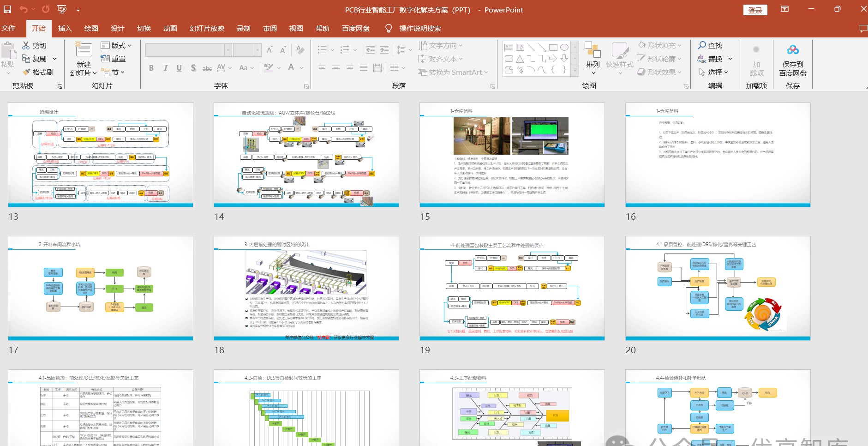Select the rectangle shape in gallery

(553, 48)
